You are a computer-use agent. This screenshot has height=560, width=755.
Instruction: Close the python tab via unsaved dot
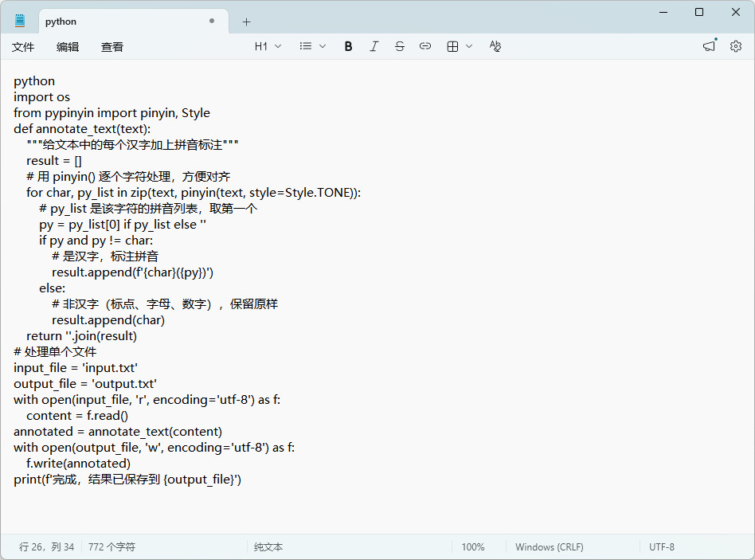tap(211, 22)
